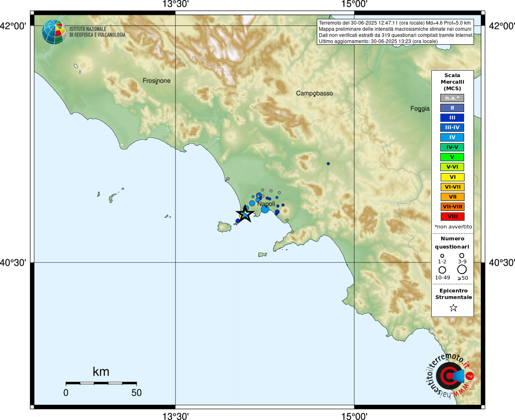Click the INGV globe logo
515x420 pixels.
pos(54,32)
